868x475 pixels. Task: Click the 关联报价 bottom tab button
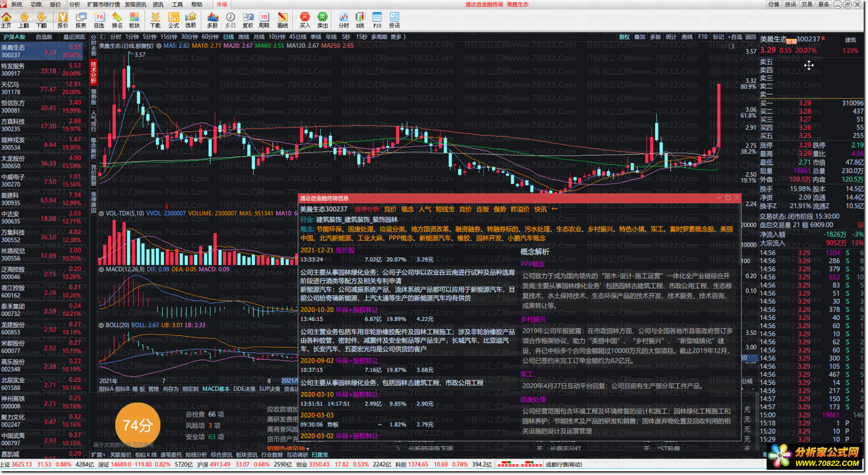[x=121, y=455]
